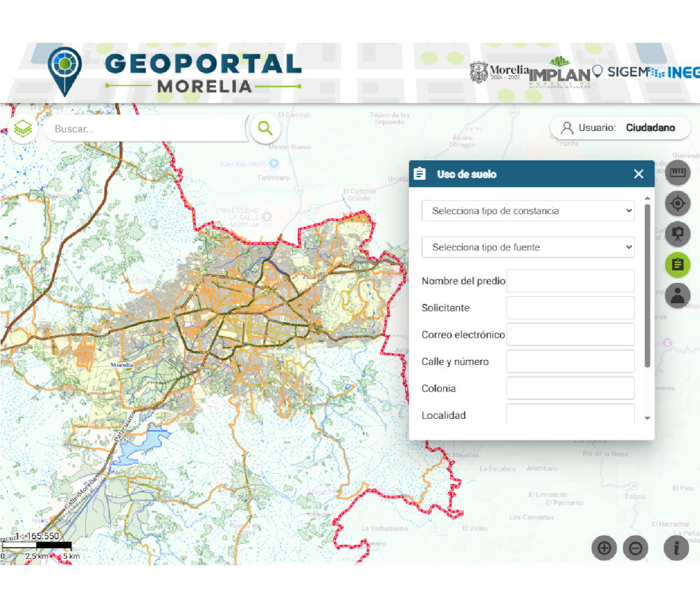Image resolution: width=700 pixels, height=603 pixels.
Task: Open the user profile icon in sidebar
Action: click(x=677, y=296)
